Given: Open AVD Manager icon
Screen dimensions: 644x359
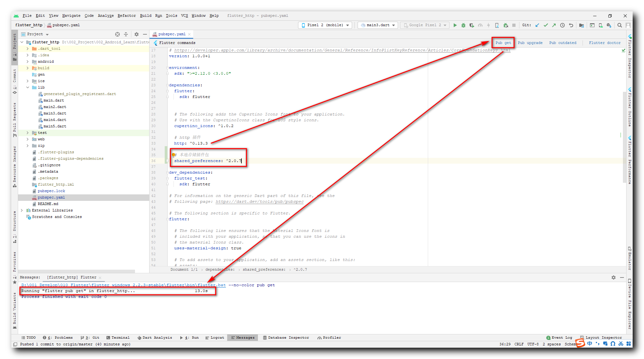Looking at the screenshot, I should pyautogui.click(x=601, y=25).
